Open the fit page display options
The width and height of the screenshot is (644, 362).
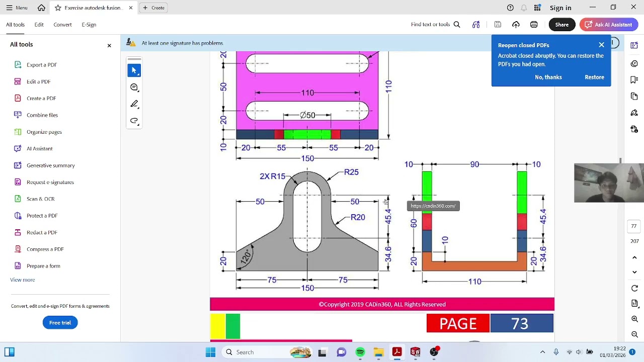click(x=634, y=304)
